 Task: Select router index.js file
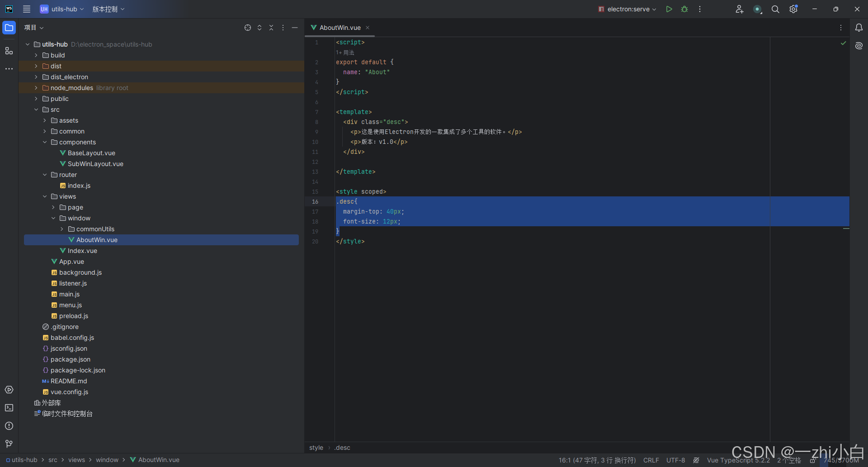point(79,186)
